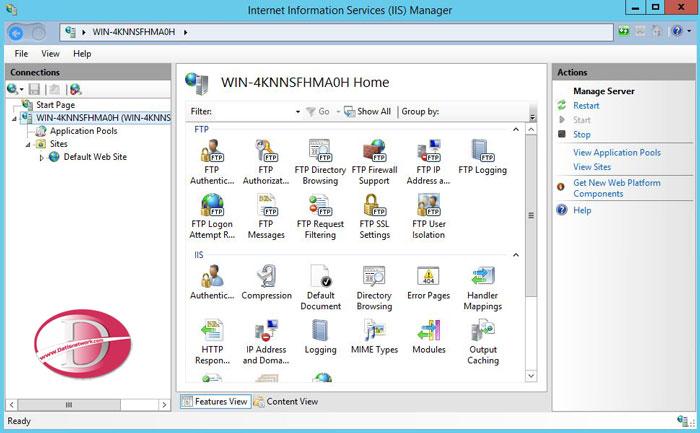Open FTP Authentication feature

pos(212,162)
